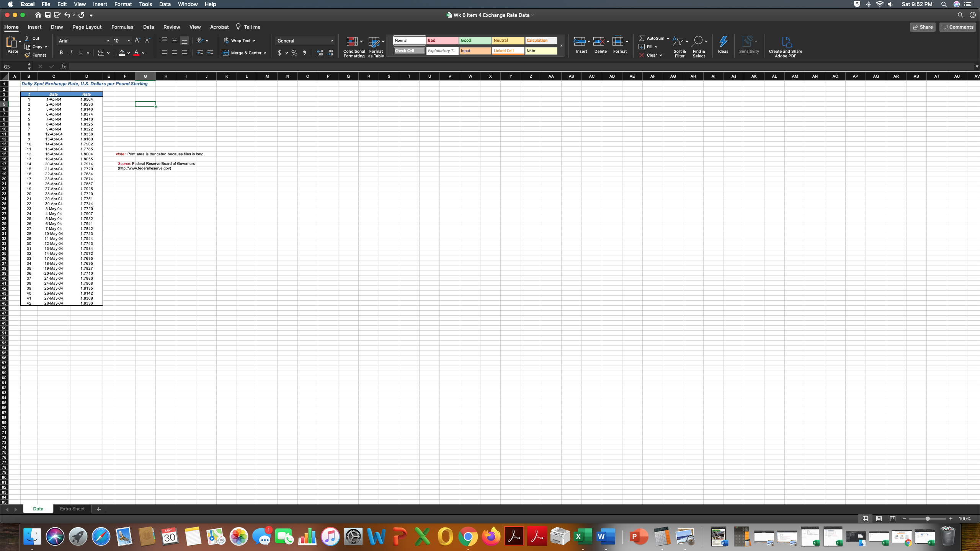Expand the Merge & Center dropdown arrow
Viewport: 980px width, 551px height.
pos(265,53)
